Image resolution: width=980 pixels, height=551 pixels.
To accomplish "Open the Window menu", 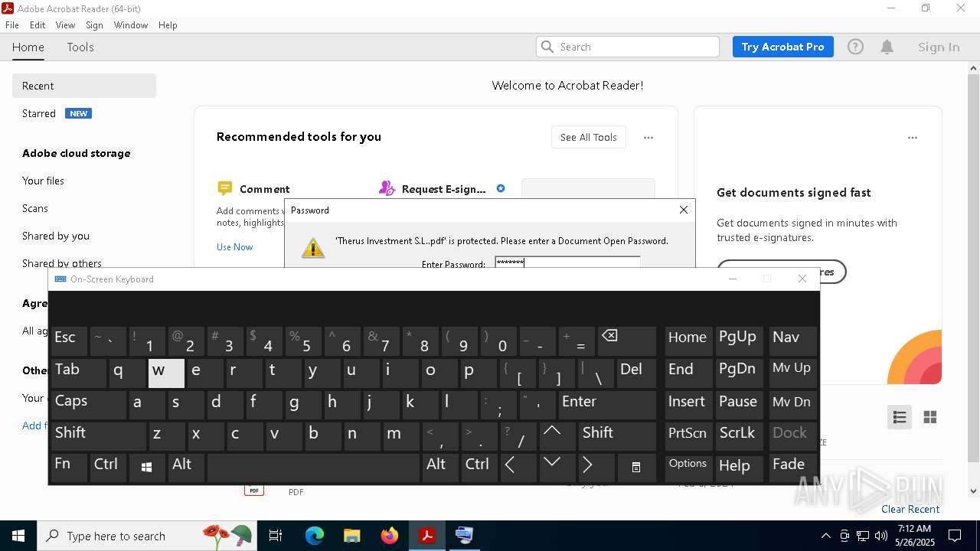I will click(131, 25).
